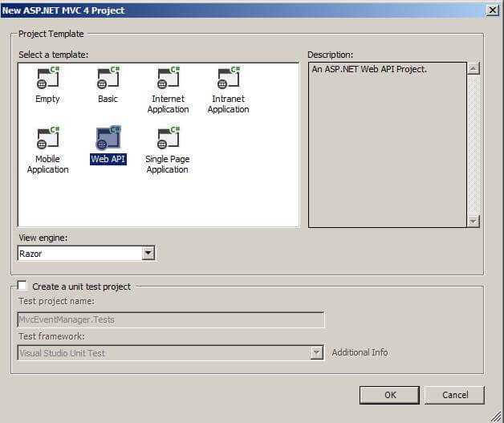Select the Basic template icon
Screen dimensions: 504x423
(x=108, y=79)
